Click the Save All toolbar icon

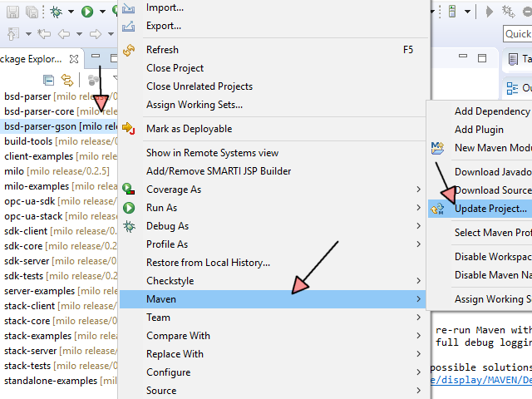coord(32,11)
